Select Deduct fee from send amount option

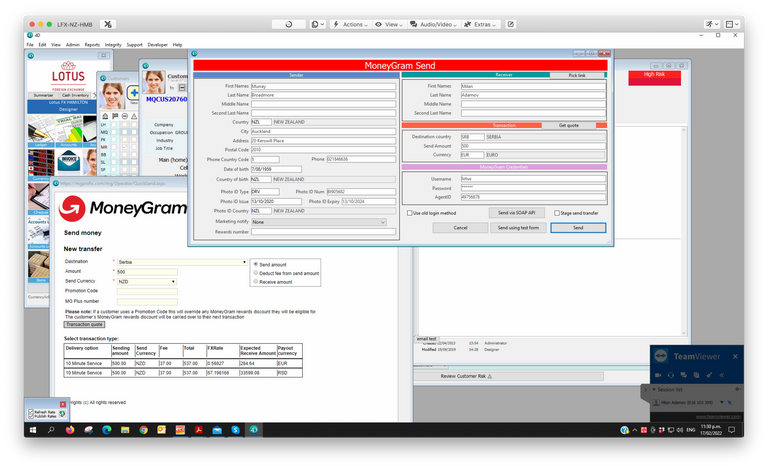pyautogui.click(x=256, y=273)
